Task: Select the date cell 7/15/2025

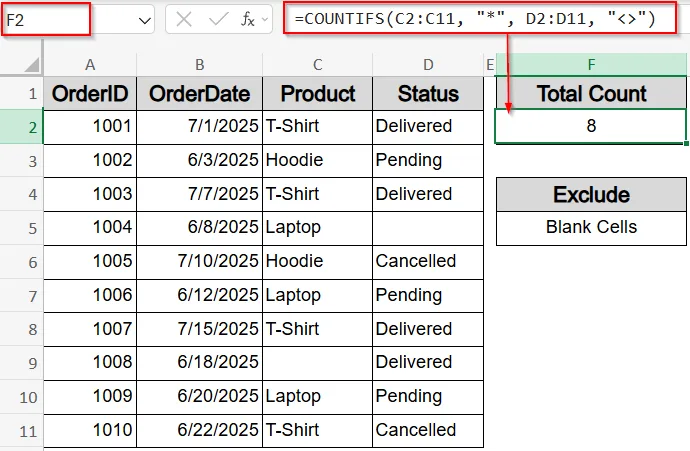Action: 199,329
